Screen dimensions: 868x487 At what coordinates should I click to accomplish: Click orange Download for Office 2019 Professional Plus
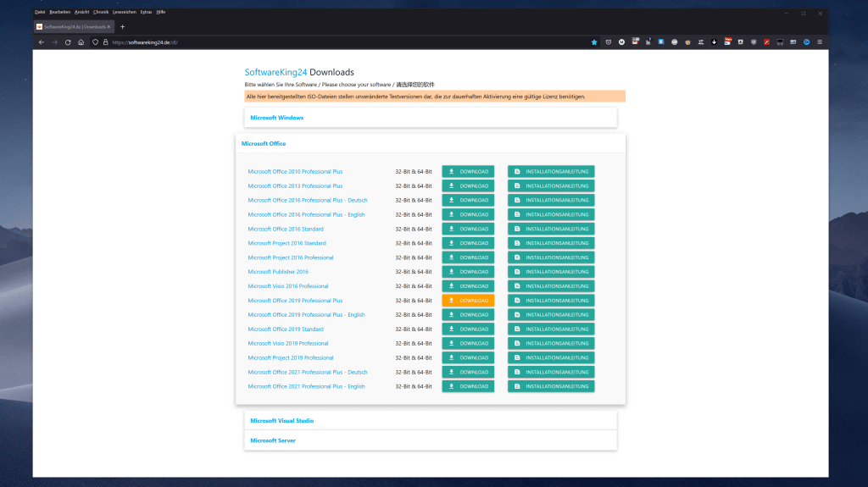pos(468,301)
